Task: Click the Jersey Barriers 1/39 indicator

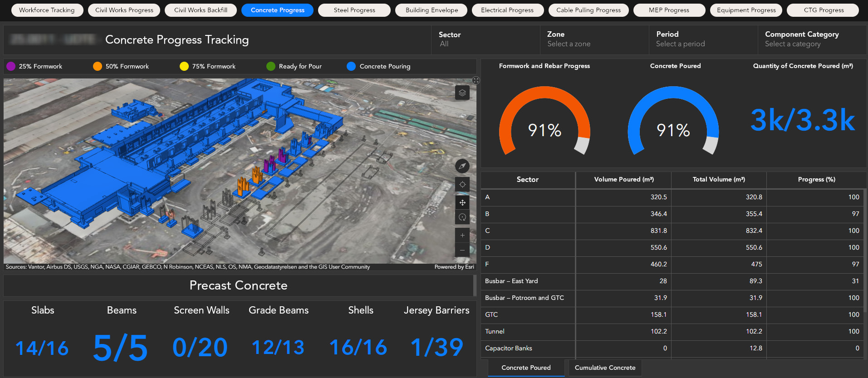Action: tap(436, 348)
